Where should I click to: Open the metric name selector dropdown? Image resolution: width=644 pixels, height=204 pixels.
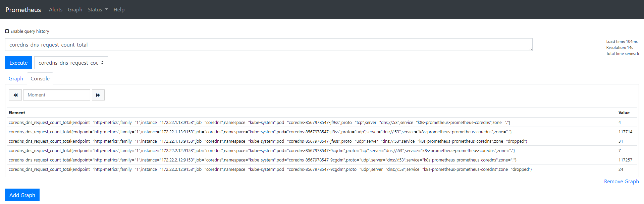coord(71,63)
